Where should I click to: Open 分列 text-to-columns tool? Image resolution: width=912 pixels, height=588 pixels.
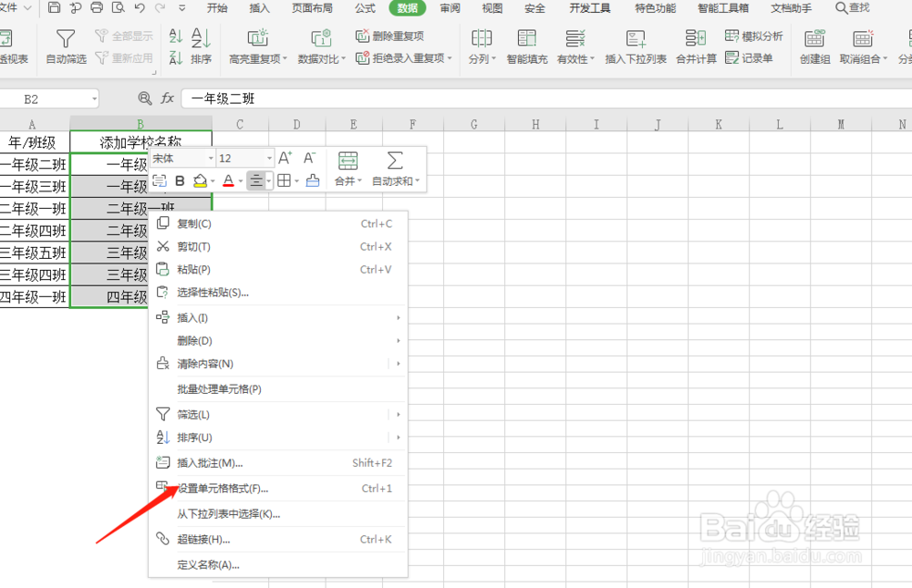(x=482, y=46)
